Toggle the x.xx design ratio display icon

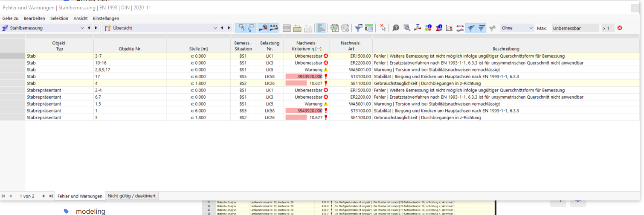[x=274, y=28]
